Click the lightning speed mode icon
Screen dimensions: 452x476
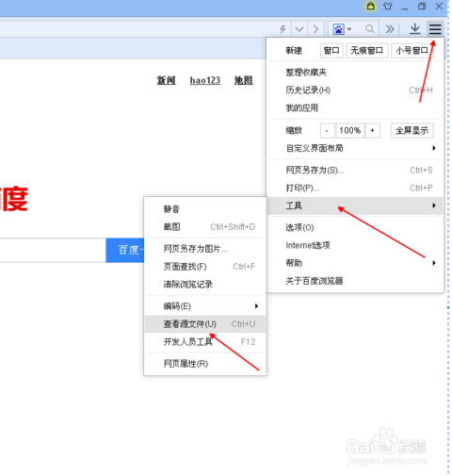click(282, 29)
